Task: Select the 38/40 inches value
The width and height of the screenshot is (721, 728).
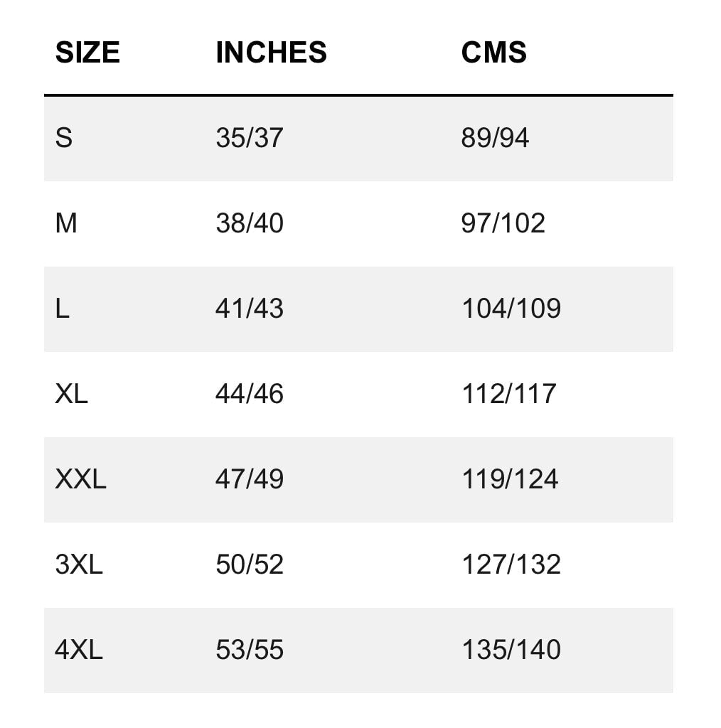Action: [x=249, y=223]
